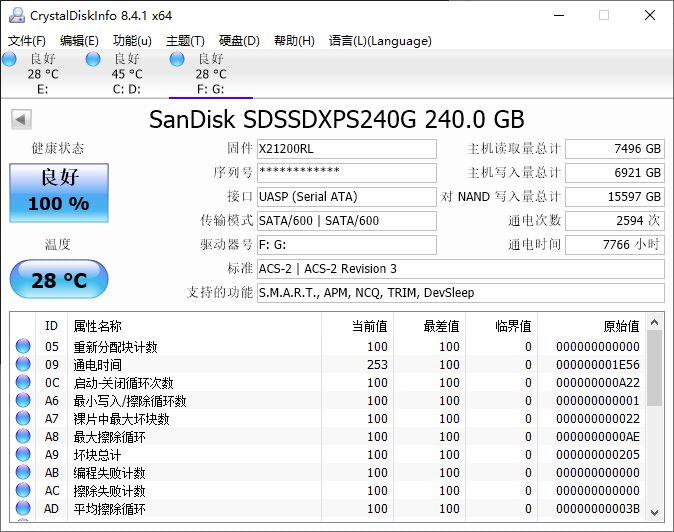Open the 文件(F) menu
Viewport: 674px width, 532px height.
pos(27,41)
